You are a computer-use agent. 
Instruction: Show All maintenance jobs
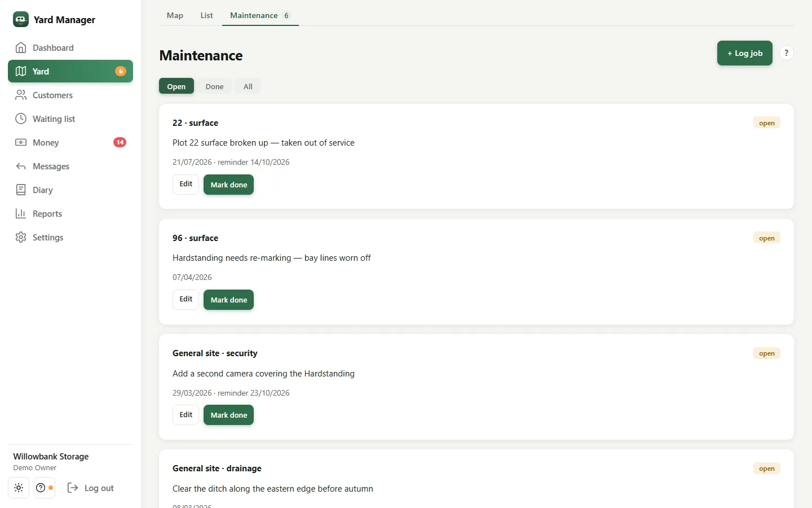click(248, 86)
